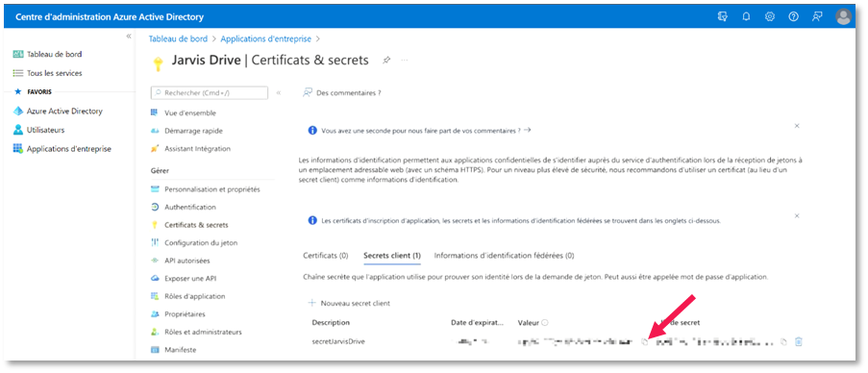The width and height of the screenshot is (868, 373).
Task: Click the Applications d'entreprise grid icon
Action: pyautogui.click(x=17, y=149)
